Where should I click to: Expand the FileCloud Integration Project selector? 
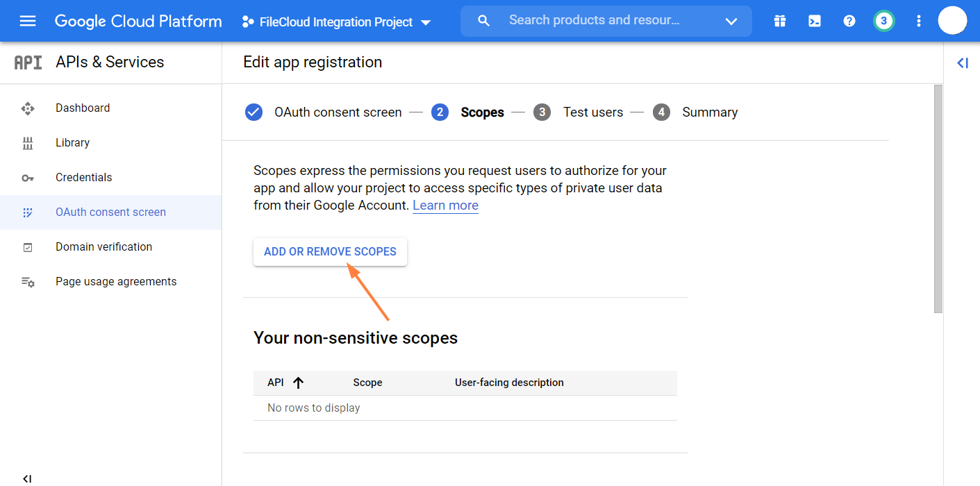pos(337,22)
